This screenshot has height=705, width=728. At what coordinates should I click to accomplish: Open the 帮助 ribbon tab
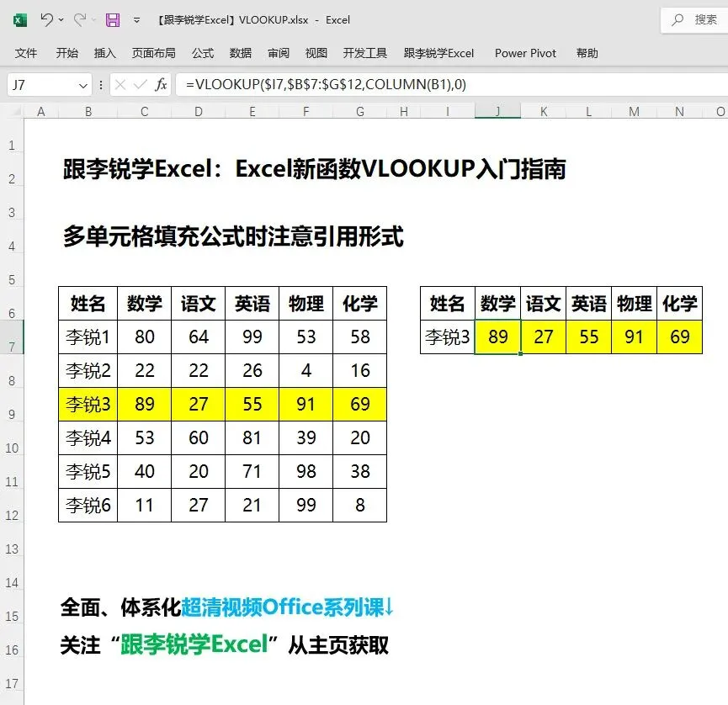[x=587, y=53]
